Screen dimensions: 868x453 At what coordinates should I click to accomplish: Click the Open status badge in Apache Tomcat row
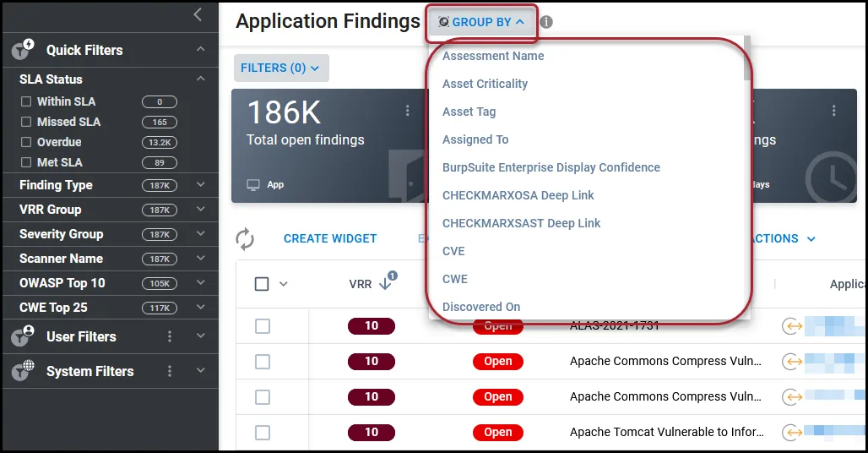[497, 433]
